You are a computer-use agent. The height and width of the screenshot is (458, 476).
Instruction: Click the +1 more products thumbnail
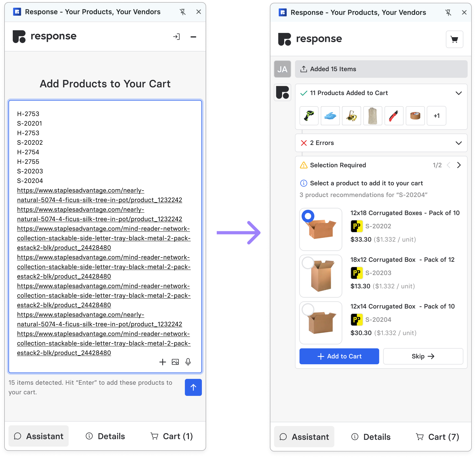(x=436, y=116)
